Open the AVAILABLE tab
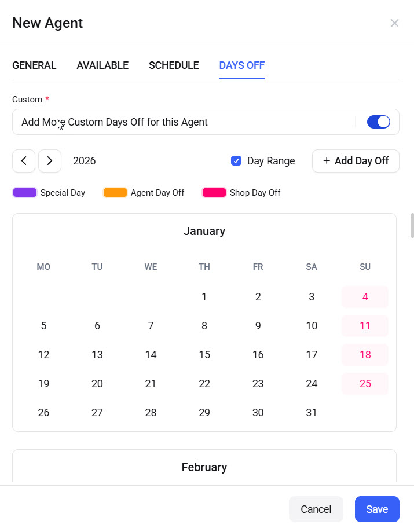Screen dimensions: 414x532 pos(102,65)
